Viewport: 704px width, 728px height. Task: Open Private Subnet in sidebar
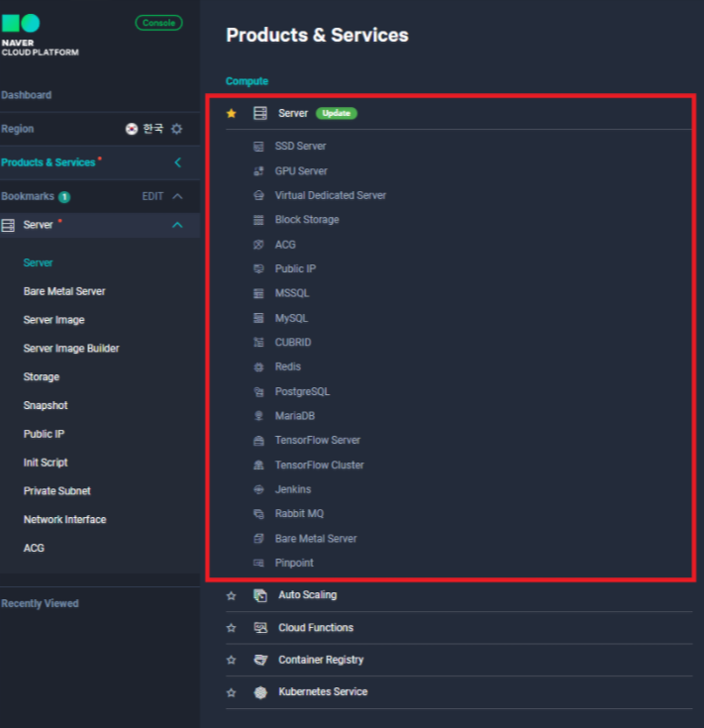(x=57, y=491)
